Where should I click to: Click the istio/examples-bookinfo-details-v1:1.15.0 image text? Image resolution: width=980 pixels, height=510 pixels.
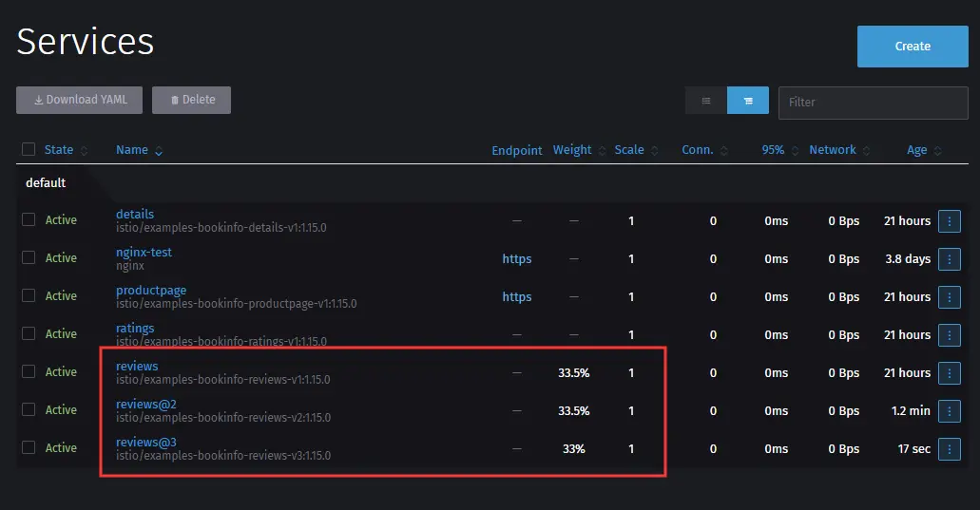point(221,228)
